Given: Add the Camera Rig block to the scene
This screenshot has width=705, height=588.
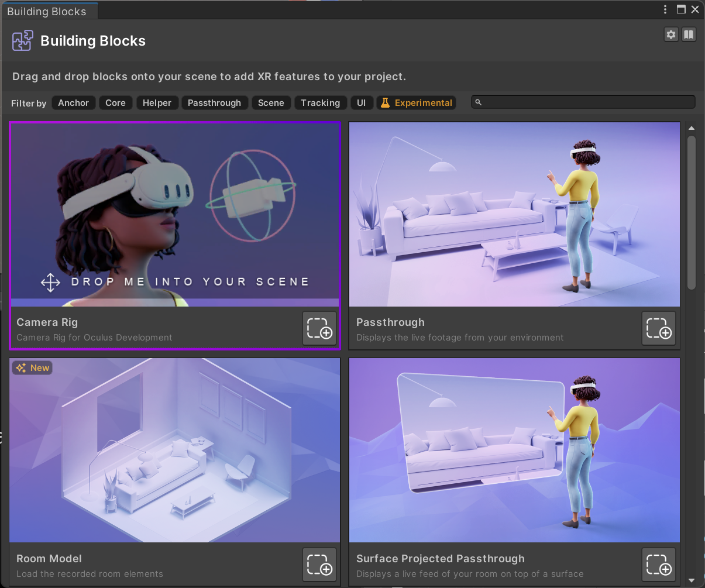Looking at the screenshot, I should click(x=319, y=328).
